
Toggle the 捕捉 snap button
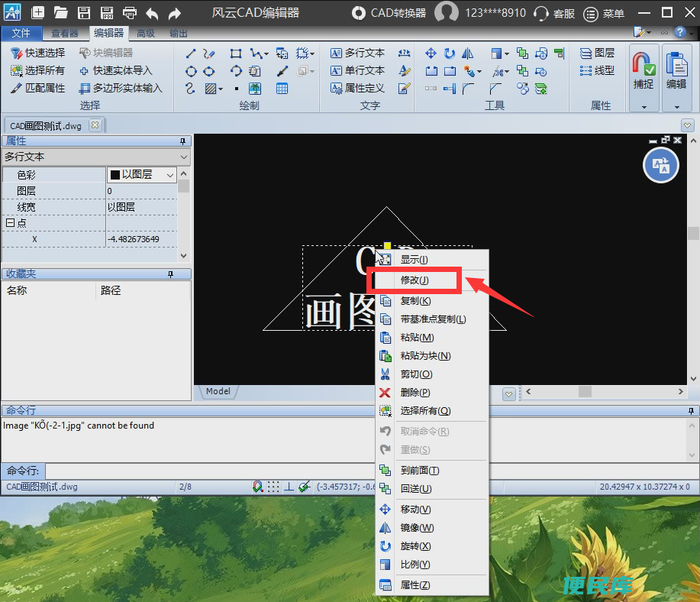[x=644, y=70]
